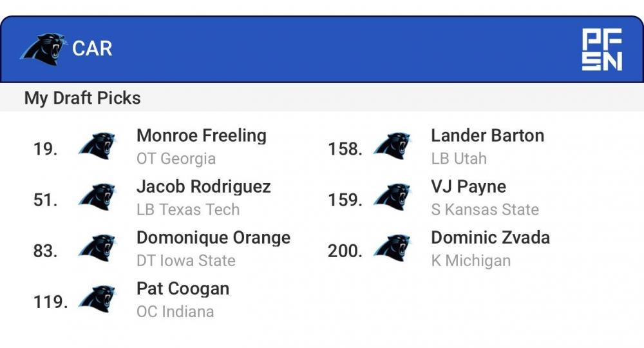Open Dominic Zvada player name
The width and height of the screenshot is (644, 348).
[x=490, y=238]
